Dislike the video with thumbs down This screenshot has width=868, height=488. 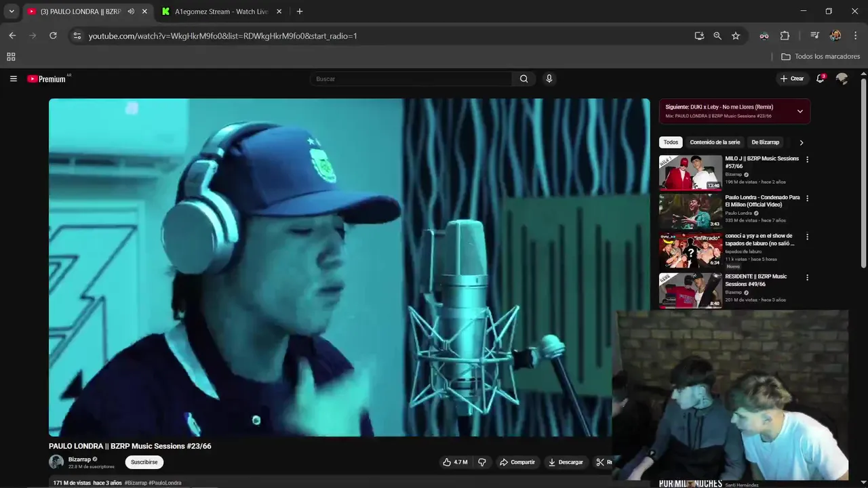482,462
